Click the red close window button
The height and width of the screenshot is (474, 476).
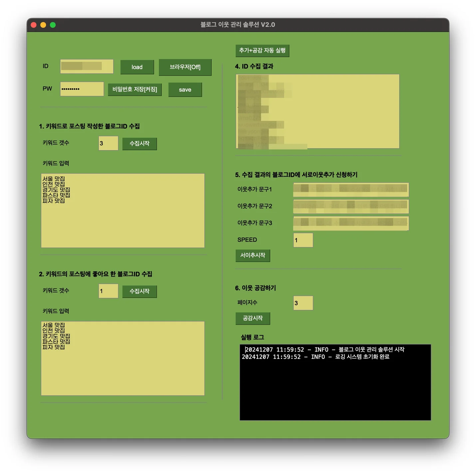(x=33, y=25)
